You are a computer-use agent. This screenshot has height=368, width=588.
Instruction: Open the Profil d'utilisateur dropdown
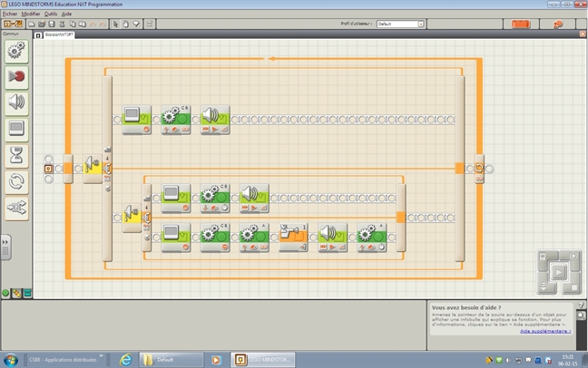[x=421, y=24]
